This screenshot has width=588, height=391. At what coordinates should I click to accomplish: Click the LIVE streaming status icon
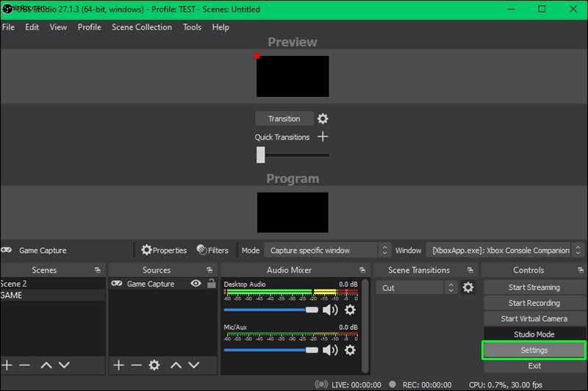(x=321, y=384)
